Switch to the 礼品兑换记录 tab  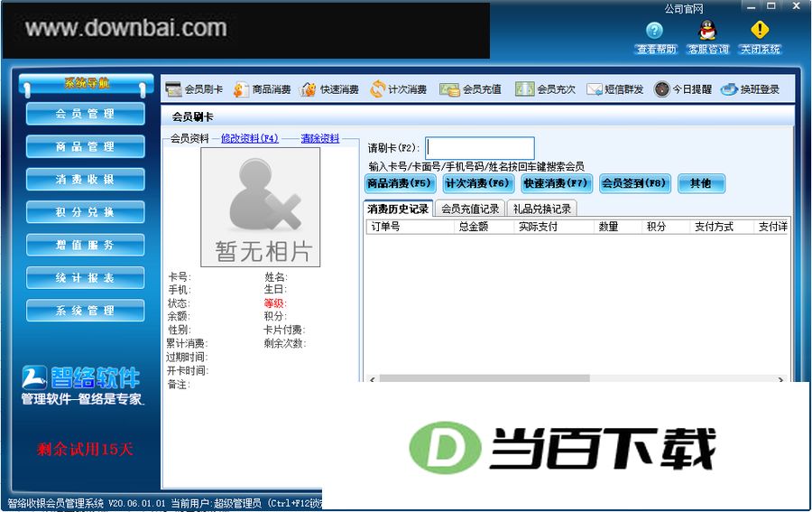pos(541,209)
